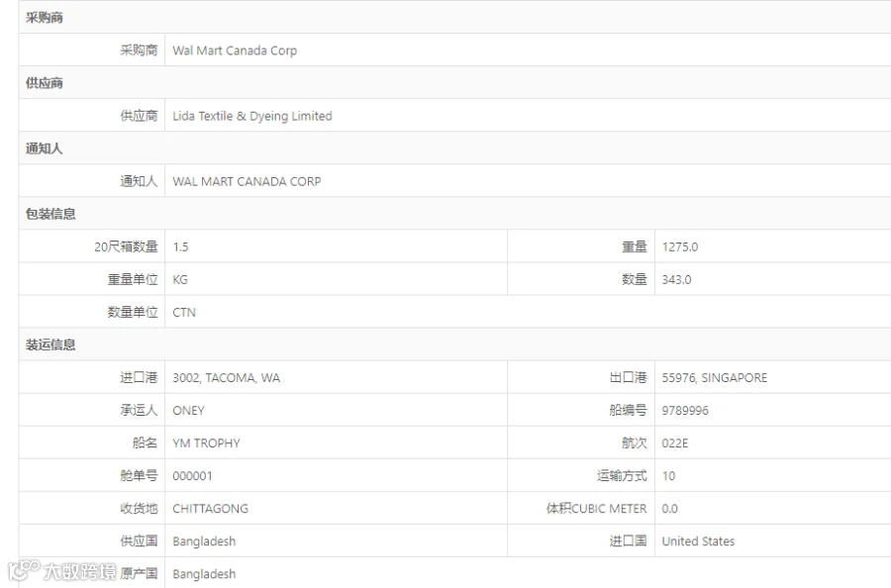Click manifest number 000001
Screen dimensions: 891x588
point(192,476)
